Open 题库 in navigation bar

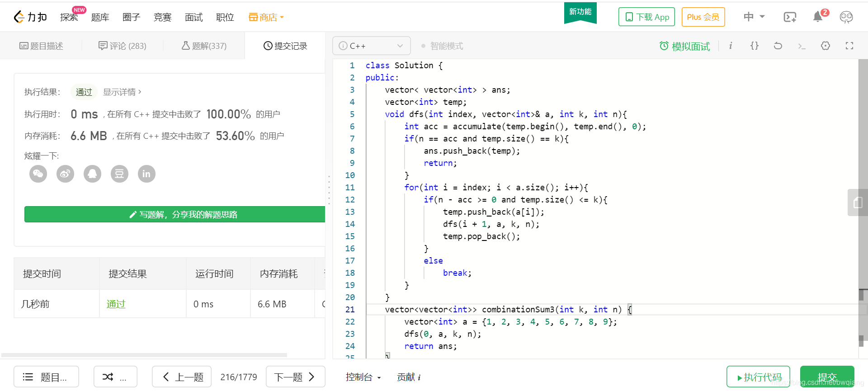100,17
